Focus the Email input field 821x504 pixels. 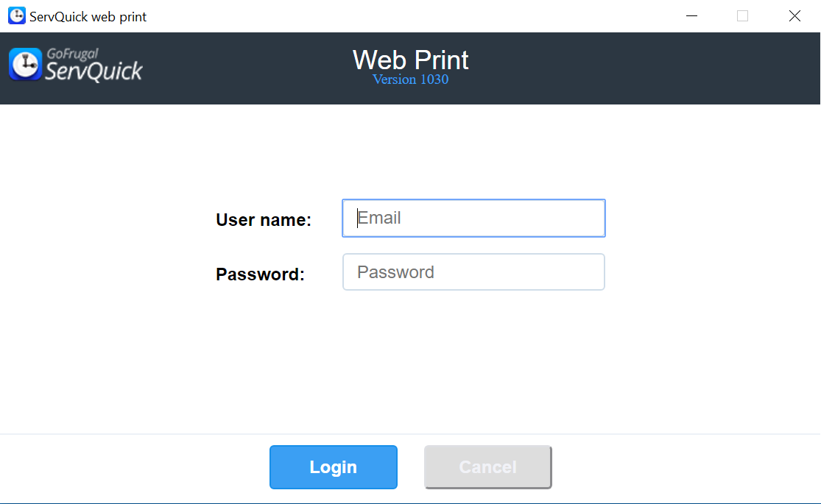coord(473,219)
